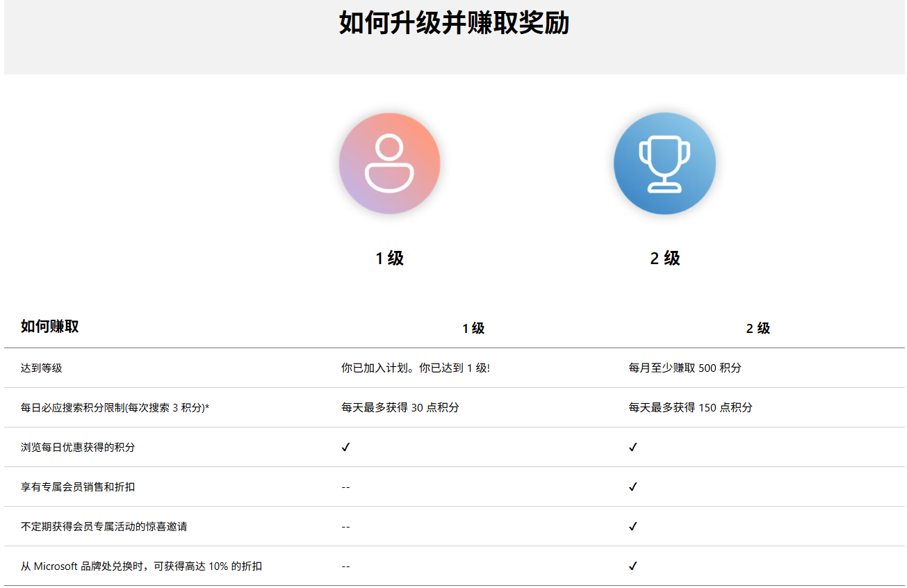Image resolution: width=907 pixels, height=588 pixels.
Task: Click the 每月至少赚取 500 积分 cell
Action: 685,368
